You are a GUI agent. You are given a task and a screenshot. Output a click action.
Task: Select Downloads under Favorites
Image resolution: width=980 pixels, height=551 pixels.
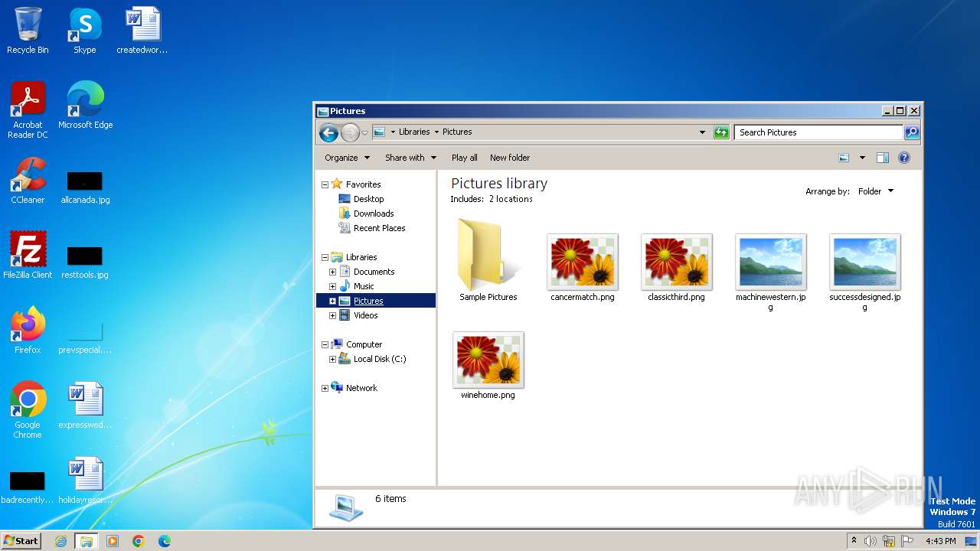click(x=374, y=214)
